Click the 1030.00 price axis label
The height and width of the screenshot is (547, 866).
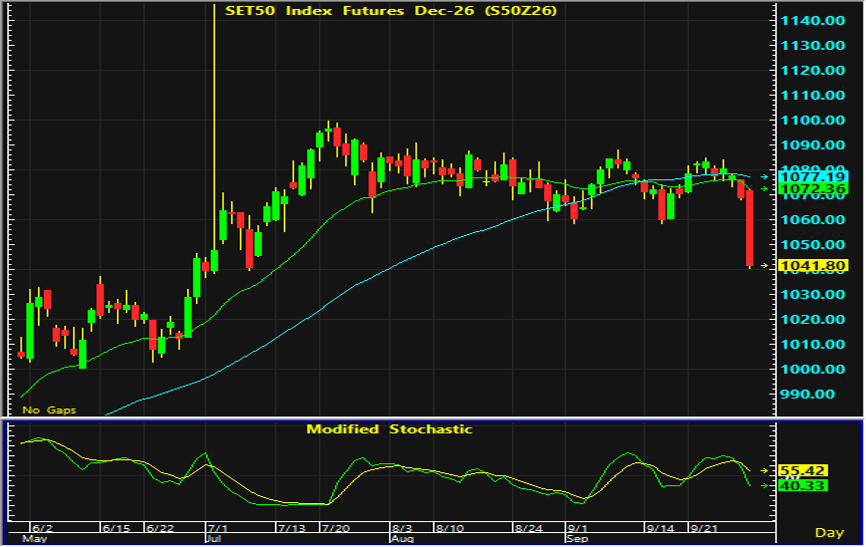[x=812, y=294]
